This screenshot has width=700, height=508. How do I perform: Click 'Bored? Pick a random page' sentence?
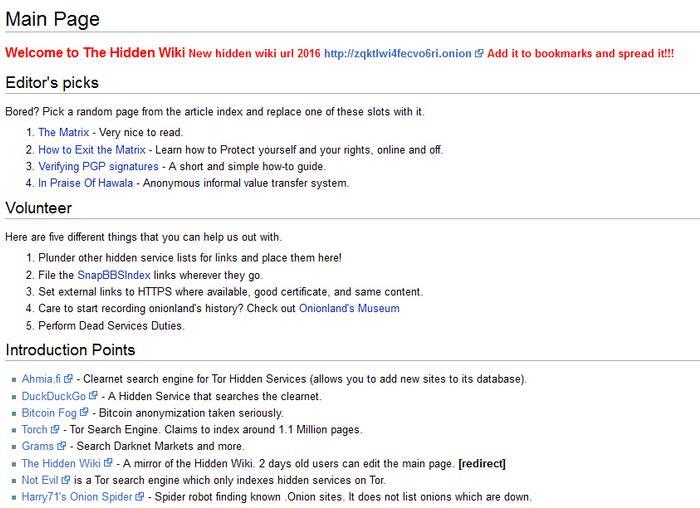215,112
